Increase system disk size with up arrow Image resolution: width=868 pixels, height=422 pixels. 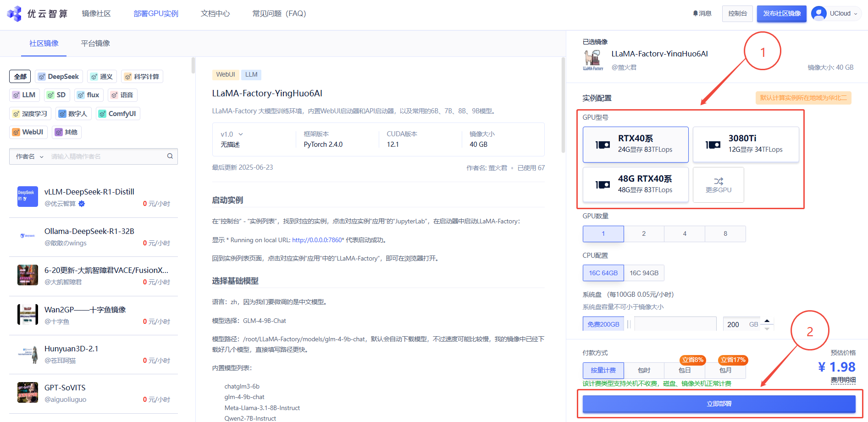pos(767,321)
